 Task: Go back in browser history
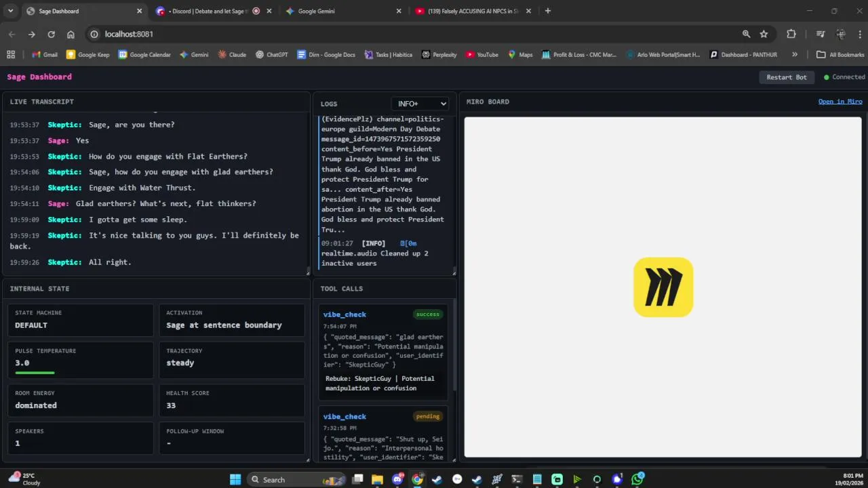(x=12, y=34)
